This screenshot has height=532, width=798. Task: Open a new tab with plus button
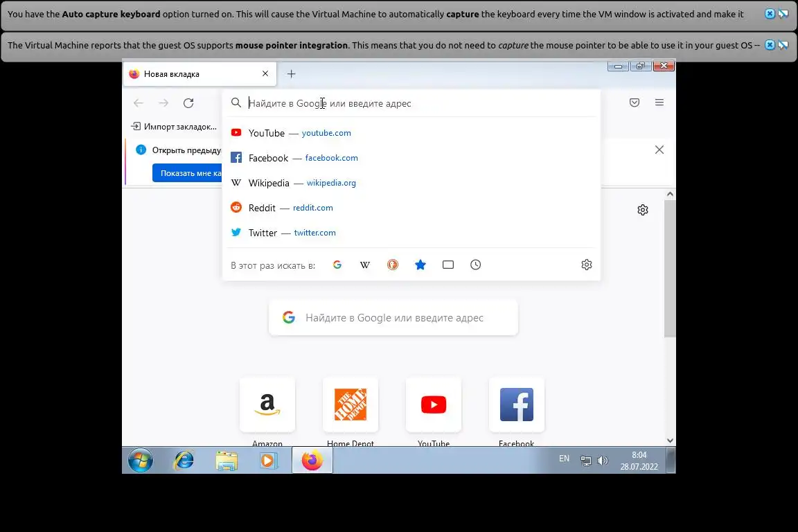tap(291, 74)
